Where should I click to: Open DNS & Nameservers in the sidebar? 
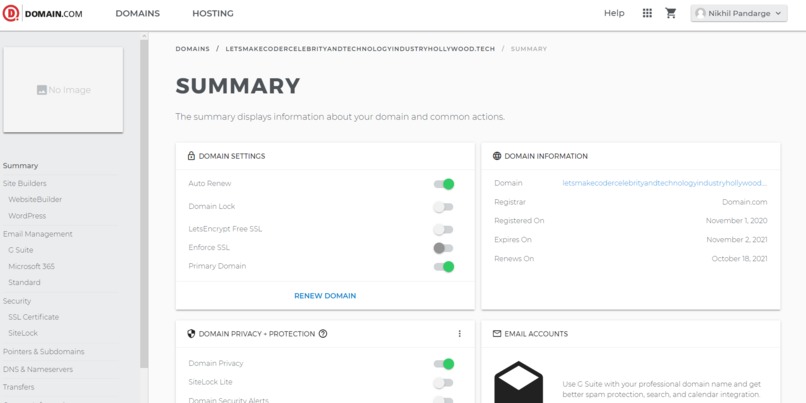point(38,369)
